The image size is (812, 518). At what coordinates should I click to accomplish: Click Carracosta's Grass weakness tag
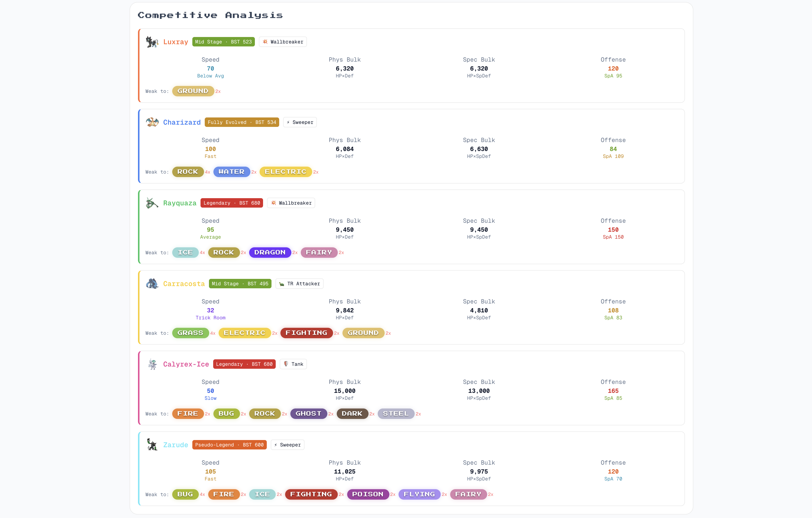191,333
